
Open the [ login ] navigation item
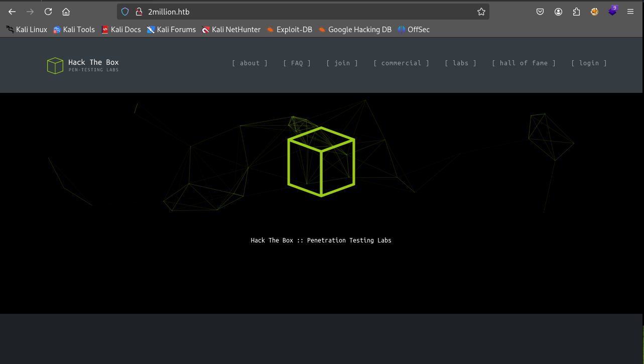[x=589, y=63]
